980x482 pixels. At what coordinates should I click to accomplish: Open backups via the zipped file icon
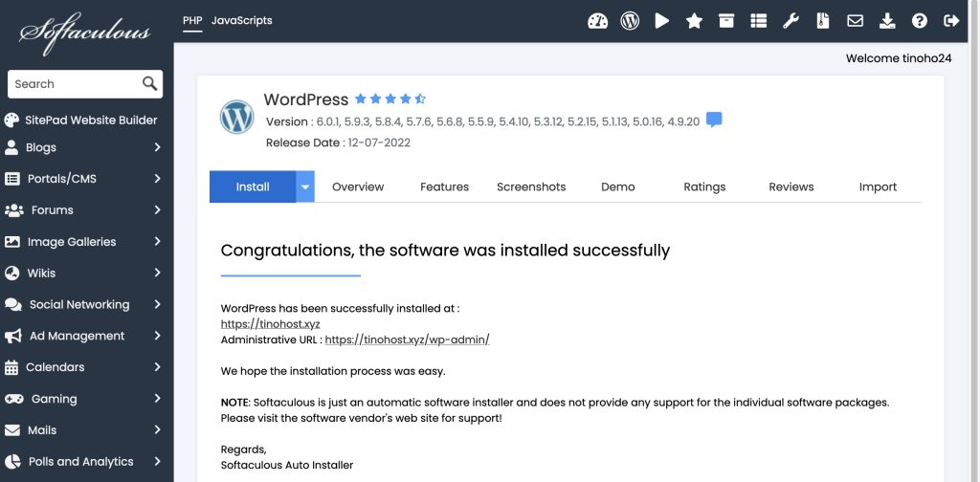click(x=823, y=21)
